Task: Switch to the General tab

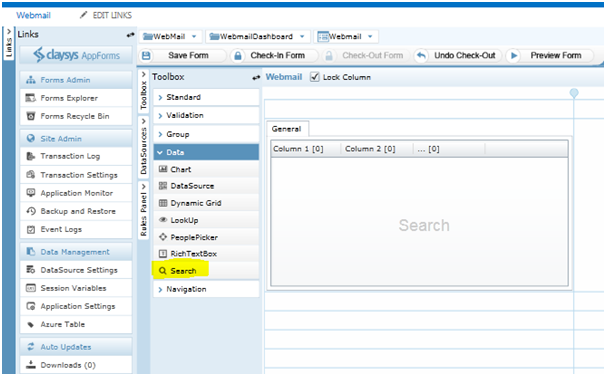Action: (x=286, y=129)
